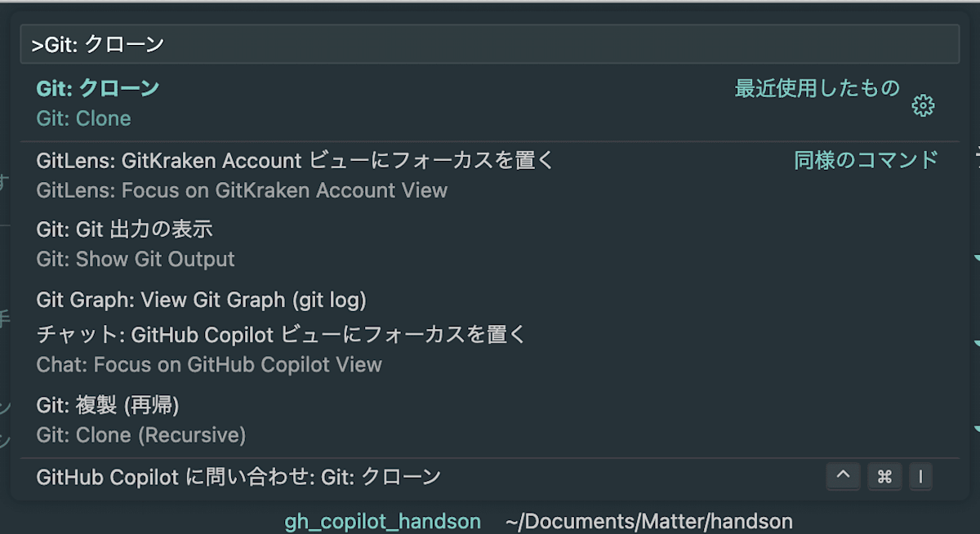Click the 同様のコマンド label

click(866, 160)
